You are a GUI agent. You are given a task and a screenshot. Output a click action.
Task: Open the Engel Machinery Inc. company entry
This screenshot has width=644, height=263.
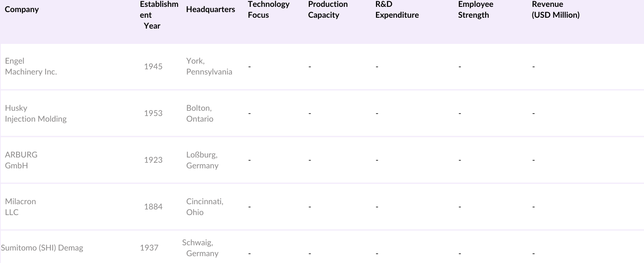[x=31, y=66]
